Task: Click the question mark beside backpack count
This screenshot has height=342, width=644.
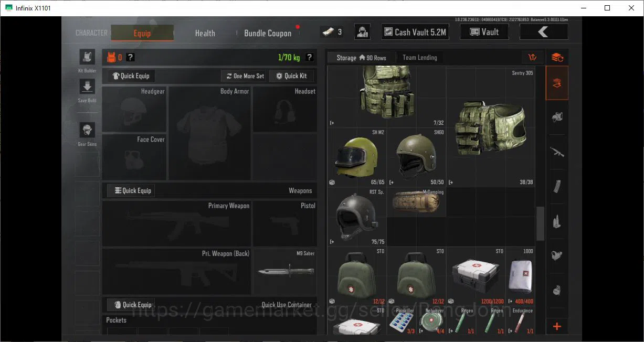Action: pyautogui.click(x=130, y=57)
